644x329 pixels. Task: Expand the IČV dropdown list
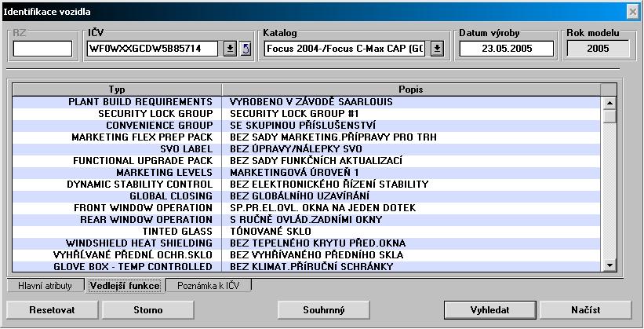[x=230, y=49]
